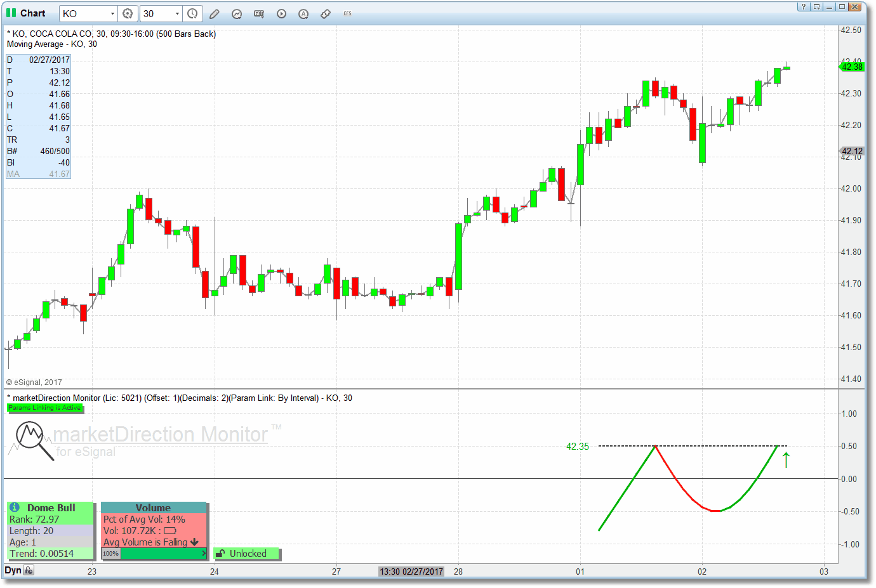
Task: Click the Dome Bull pattern header
Action: click(51, 507)
